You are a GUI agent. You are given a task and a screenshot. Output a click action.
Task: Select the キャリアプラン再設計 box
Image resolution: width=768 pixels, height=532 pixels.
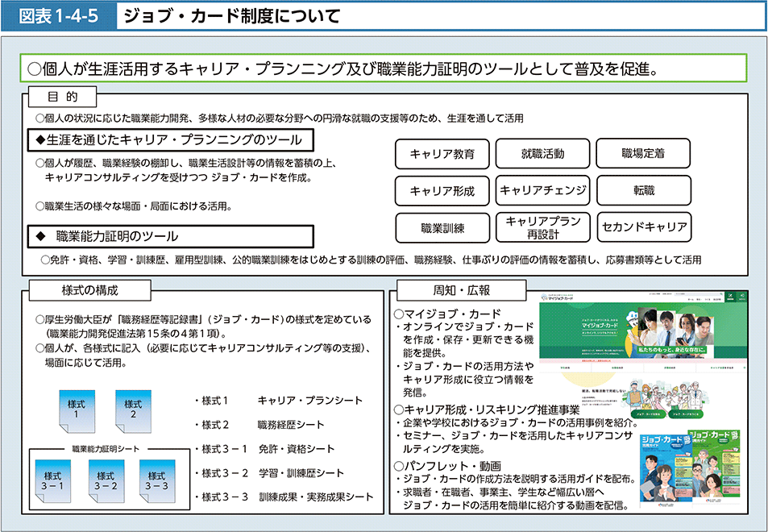pos(542,227)
